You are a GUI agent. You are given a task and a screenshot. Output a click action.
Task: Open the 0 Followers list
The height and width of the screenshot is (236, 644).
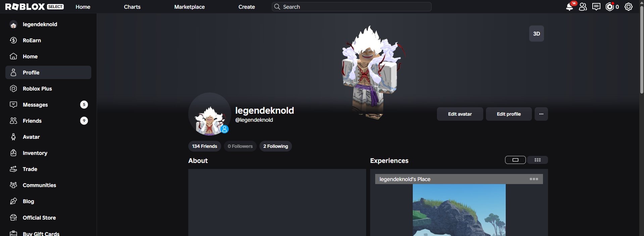(x=240, y=146)
